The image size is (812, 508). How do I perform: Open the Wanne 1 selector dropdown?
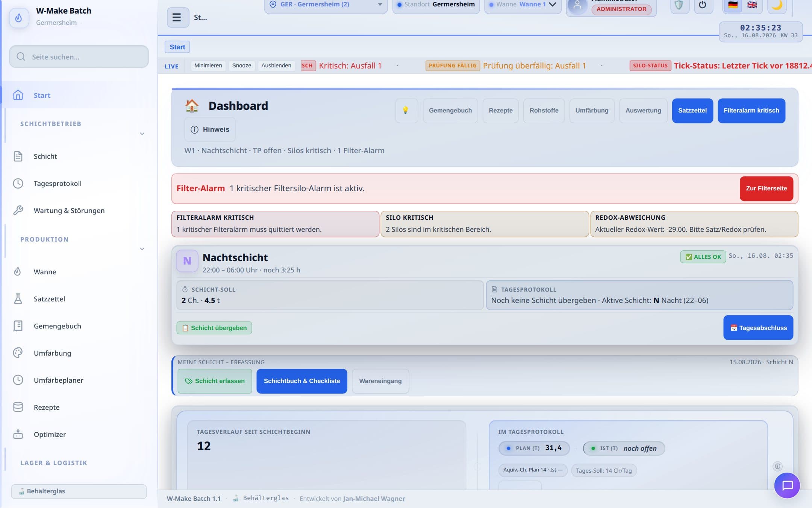523,5
